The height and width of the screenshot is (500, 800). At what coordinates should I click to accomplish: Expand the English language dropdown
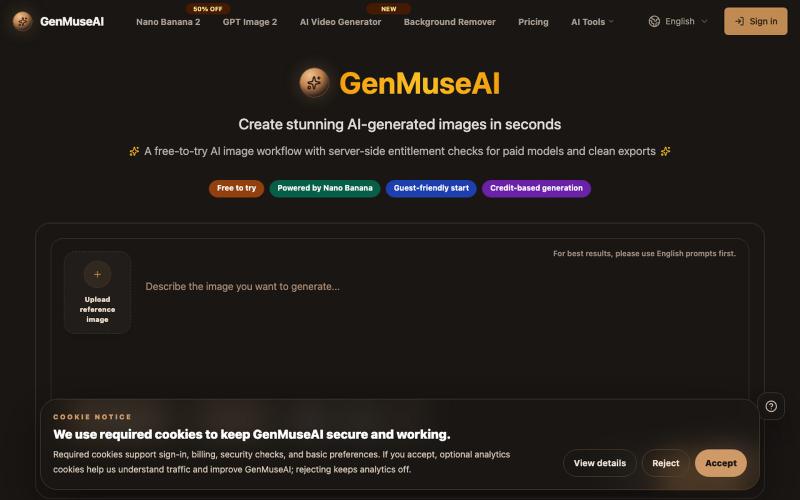point(679,21)
